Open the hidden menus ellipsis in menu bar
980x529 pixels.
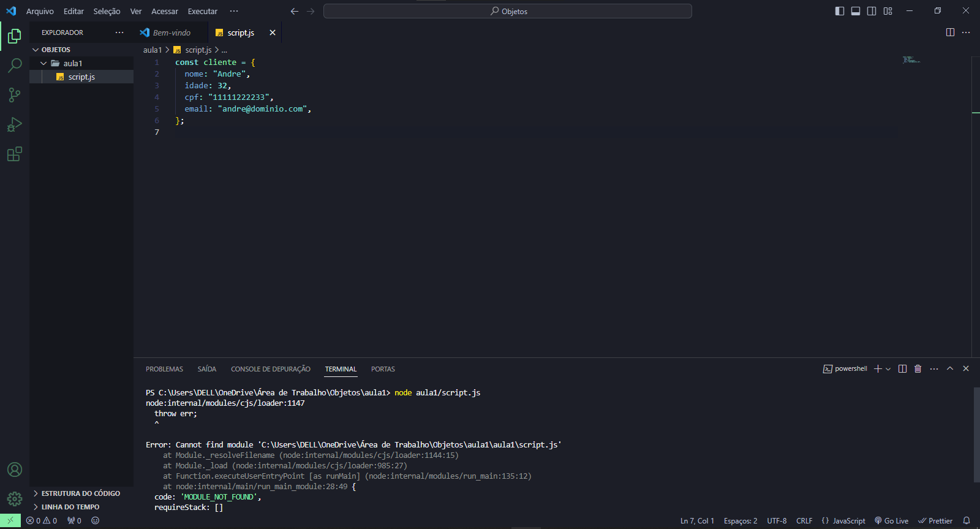[234, 11]
